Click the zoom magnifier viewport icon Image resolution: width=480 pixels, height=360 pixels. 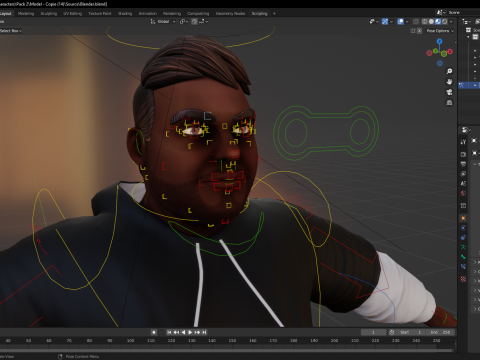(449, 71)
